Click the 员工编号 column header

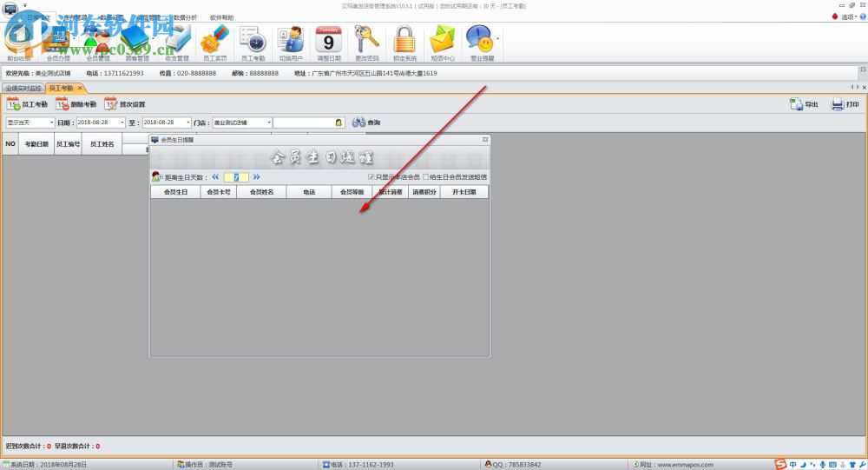pos(68,143)
